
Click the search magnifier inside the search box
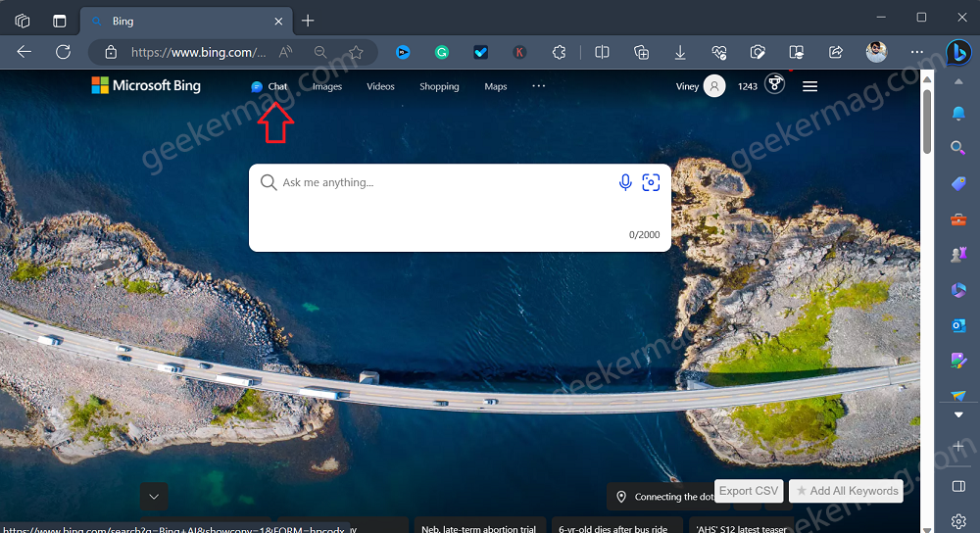coord(269,182)
